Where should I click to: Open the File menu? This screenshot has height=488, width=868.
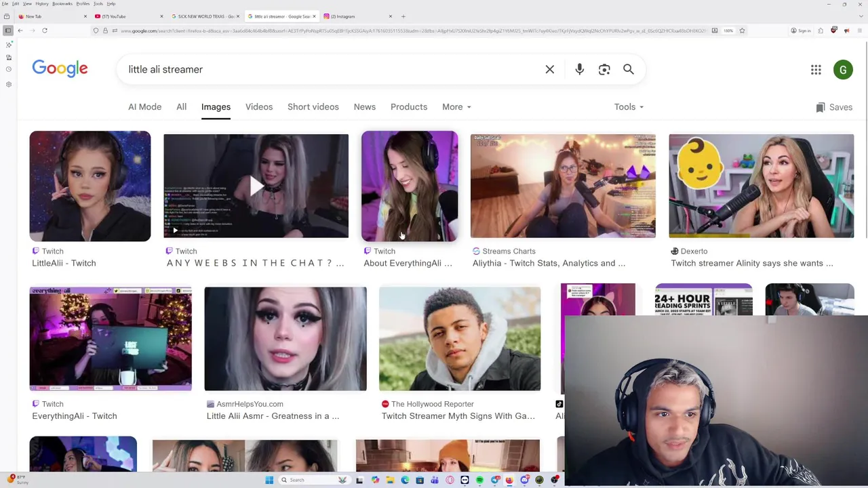pyautogui.click(x=5, y=3)
